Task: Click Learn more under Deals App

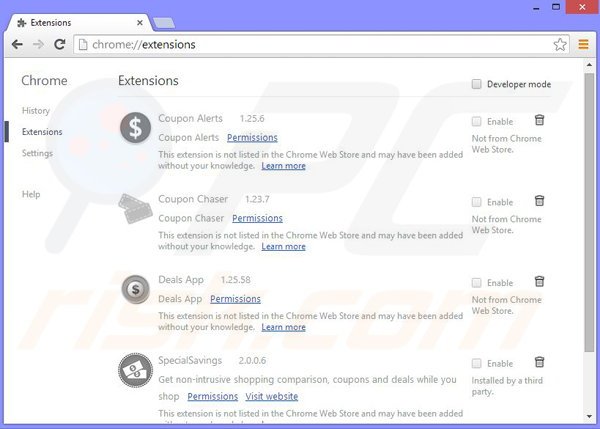Action: click(x=284, y=327)
